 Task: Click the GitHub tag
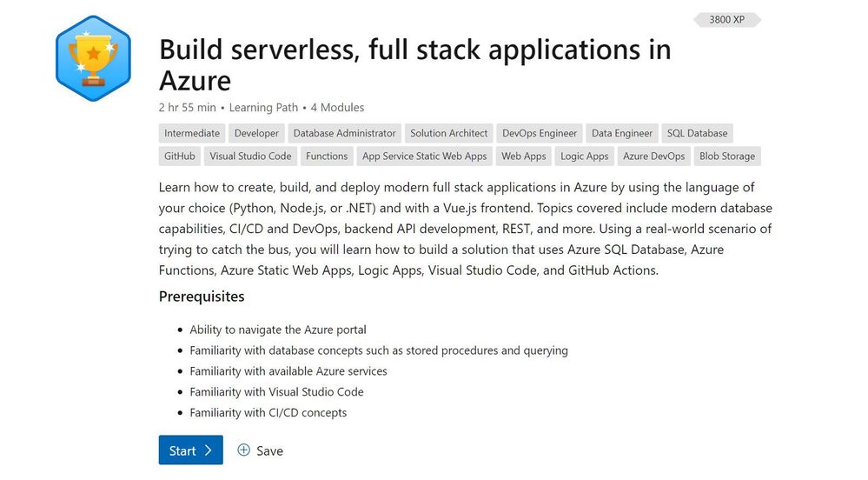pyautogui.click(x=180, y=157)
